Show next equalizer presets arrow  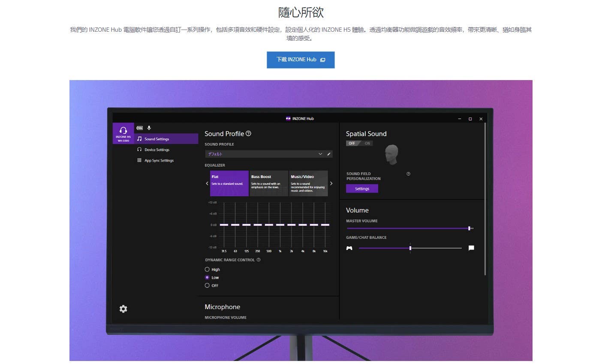point(331,183)
